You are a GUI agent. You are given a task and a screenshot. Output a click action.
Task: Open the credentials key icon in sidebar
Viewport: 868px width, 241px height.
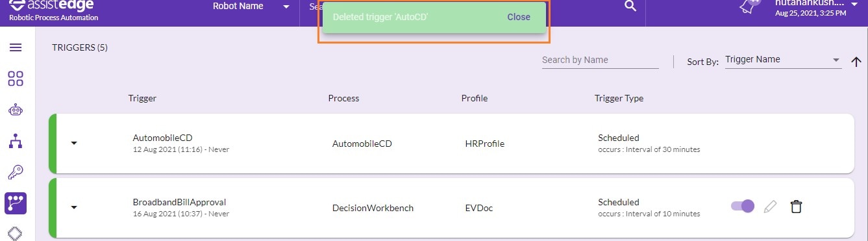[16, 172]
